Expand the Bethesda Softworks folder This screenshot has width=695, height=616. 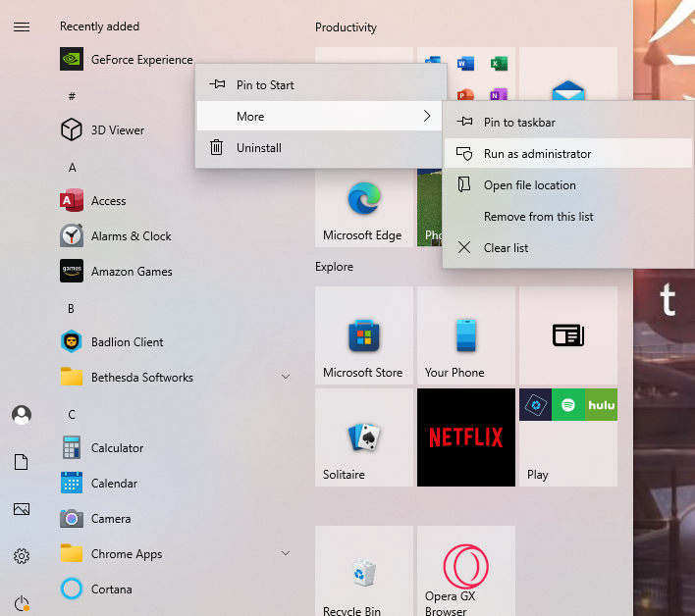coord(285,378)
